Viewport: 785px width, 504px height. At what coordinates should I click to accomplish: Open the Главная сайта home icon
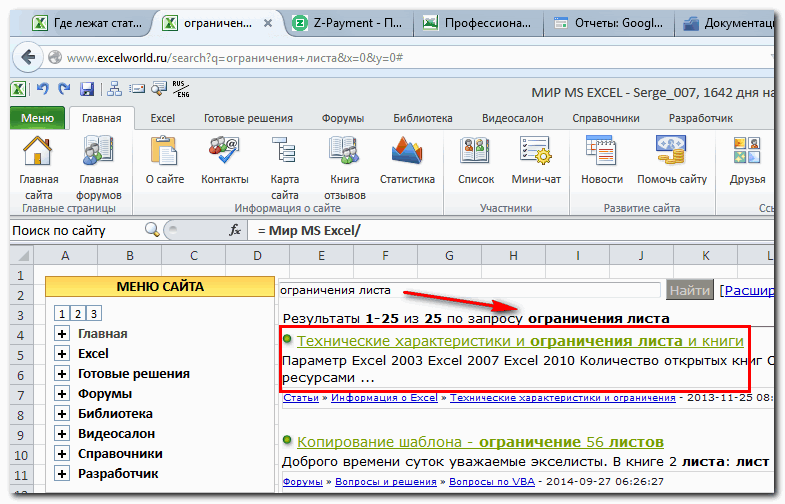click(x=38, y=151)
